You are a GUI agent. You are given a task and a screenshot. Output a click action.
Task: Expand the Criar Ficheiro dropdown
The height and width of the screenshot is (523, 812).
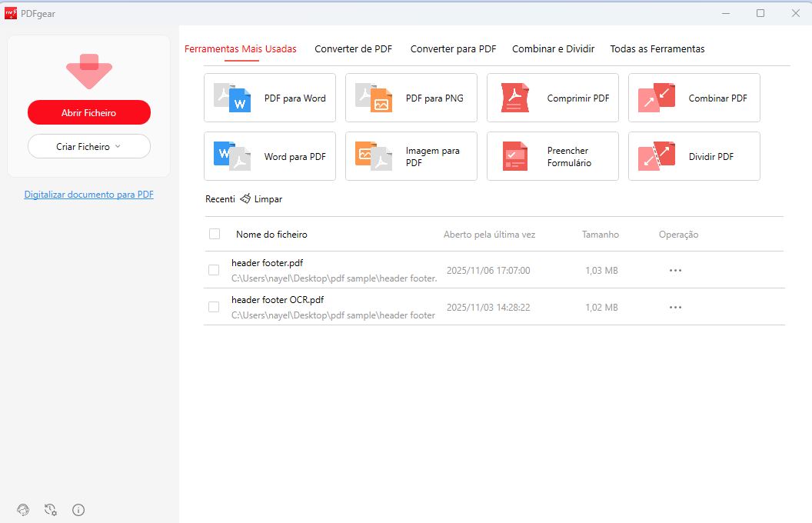pyautogui.click(x=89, y=146)
